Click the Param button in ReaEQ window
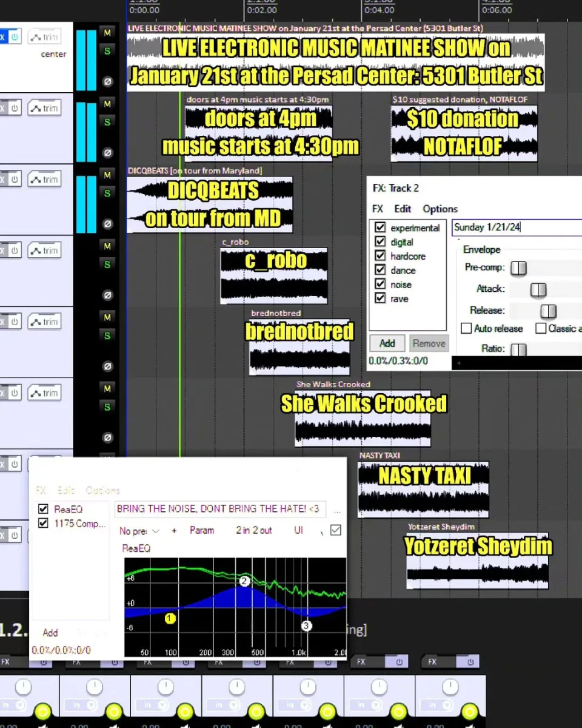The image size is (582, 728). click(202, 530)
